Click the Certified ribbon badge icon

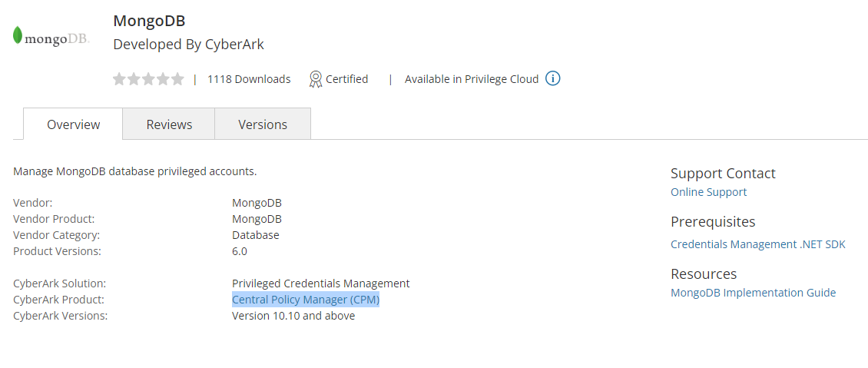315,79
